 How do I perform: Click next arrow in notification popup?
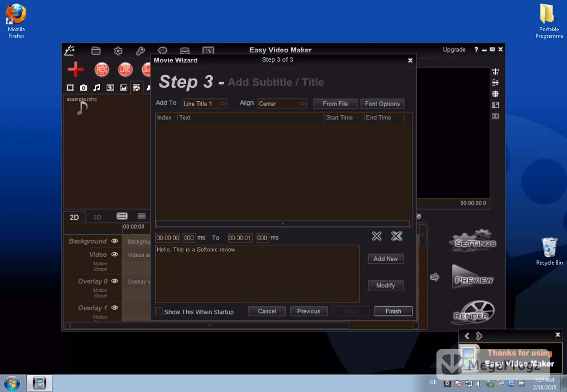tap(479, 336)
